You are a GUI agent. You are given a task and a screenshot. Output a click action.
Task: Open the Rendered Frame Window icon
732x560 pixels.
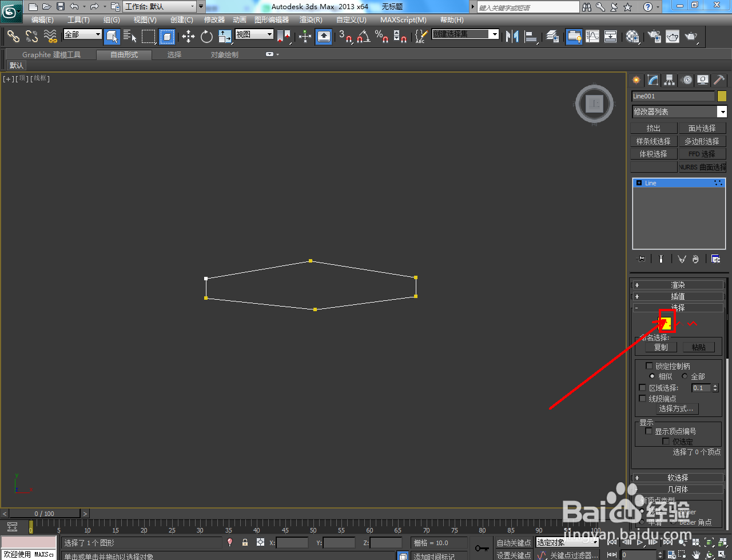673,37
